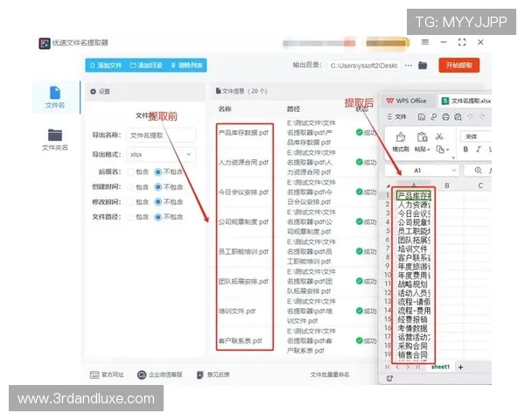Open output folder icon next to path
525x420 pixels.
tap(423, 66)
